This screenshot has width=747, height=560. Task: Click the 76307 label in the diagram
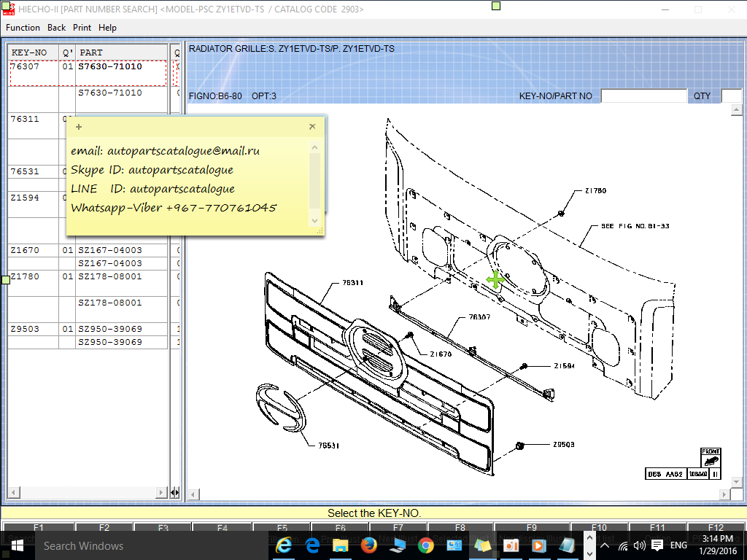(x=479, y=316)
